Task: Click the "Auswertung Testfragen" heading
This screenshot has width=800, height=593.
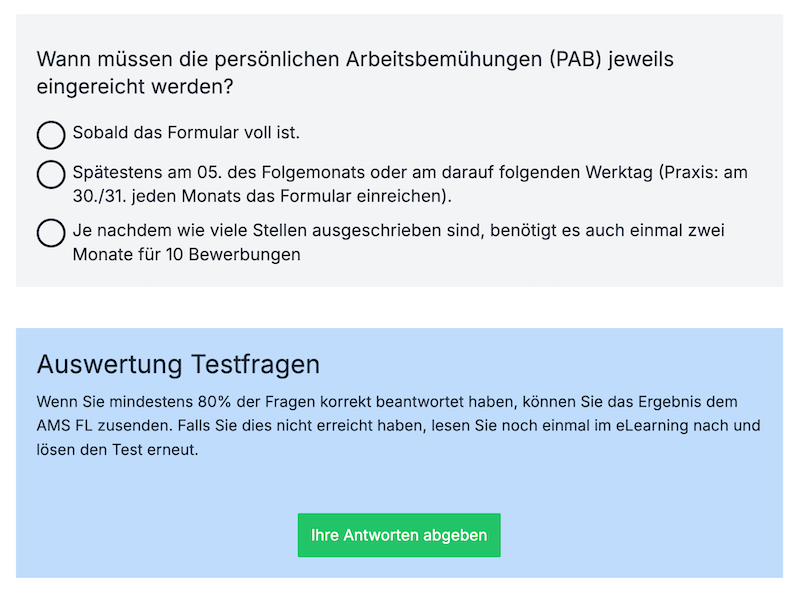Action: [178, 364]
